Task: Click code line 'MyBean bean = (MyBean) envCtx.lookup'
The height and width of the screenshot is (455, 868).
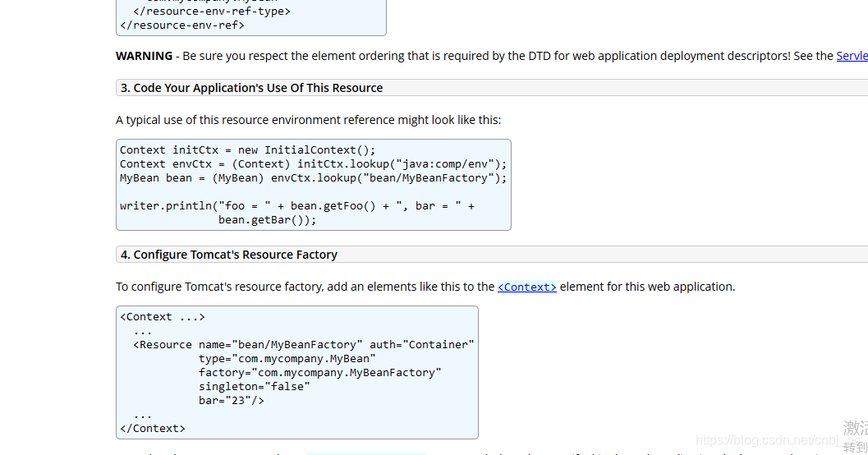Action: [314, 177]
